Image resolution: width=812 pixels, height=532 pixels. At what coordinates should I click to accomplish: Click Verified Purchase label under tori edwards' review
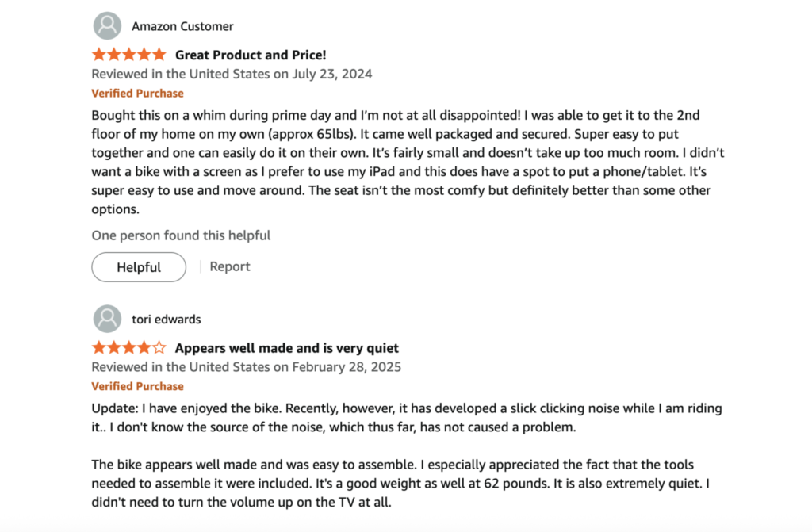coord(137,386)
